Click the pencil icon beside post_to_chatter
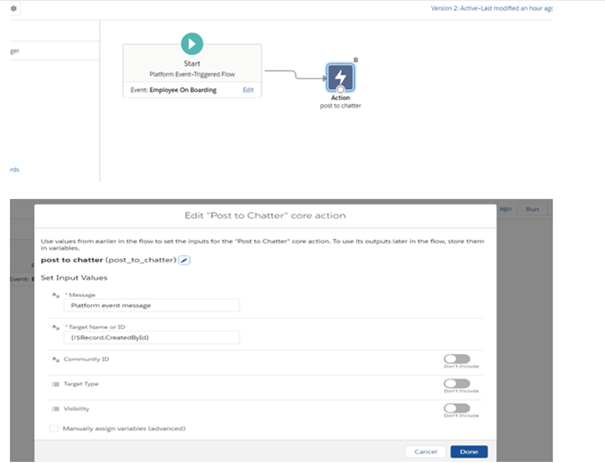The image size is (605, 463). (x=185, y=260)
